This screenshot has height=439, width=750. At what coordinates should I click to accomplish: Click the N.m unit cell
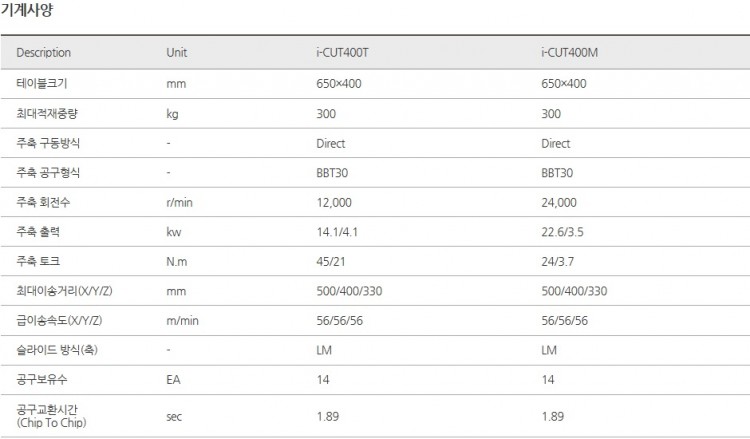(x=178, y=261)
